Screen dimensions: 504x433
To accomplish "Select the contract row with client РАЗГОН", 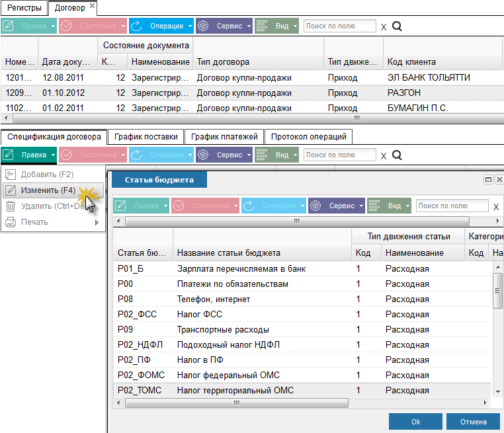I will pos(252,93).
